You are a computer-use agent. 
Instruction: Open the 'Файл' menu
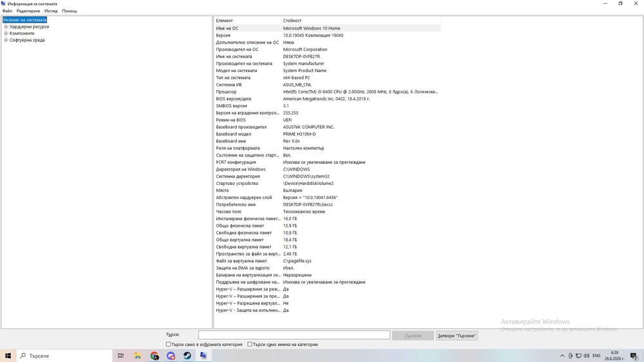coord(7,11)
